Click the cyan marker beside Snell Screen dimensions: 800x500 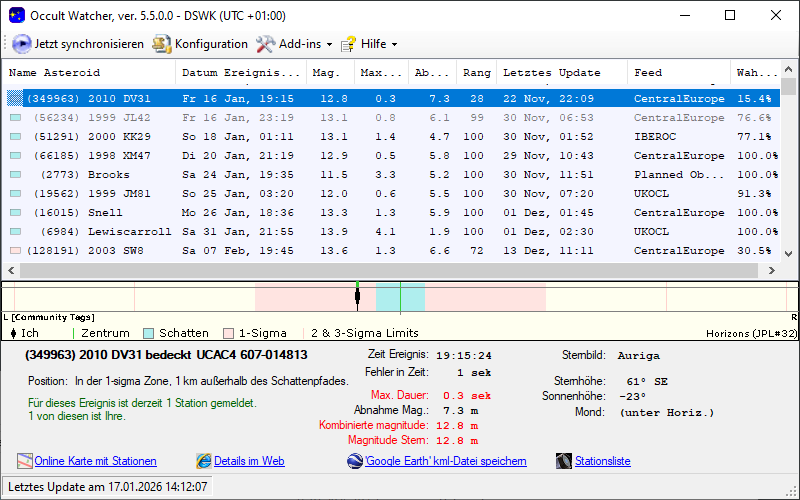coord(15,213)
